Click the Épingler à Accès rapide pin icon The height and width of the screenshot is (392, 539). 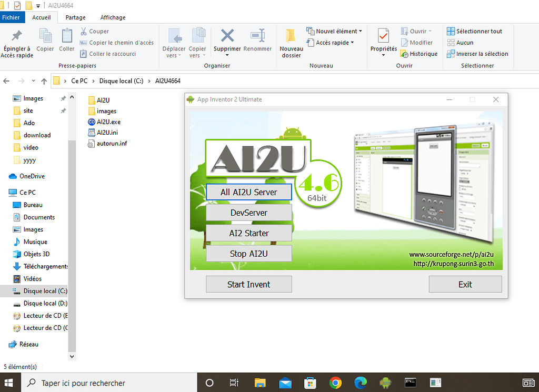click(17, 37)
